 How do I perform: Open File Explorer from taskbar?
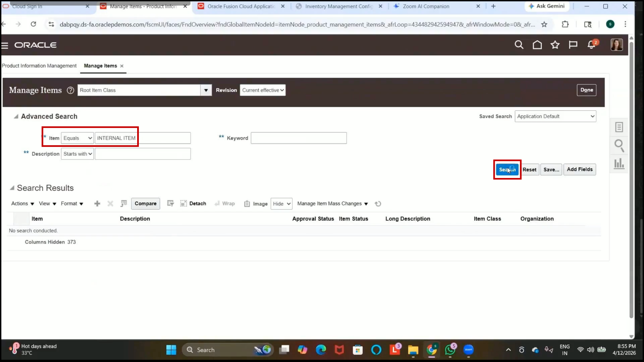pyautogui.click(x=413, y=350)
